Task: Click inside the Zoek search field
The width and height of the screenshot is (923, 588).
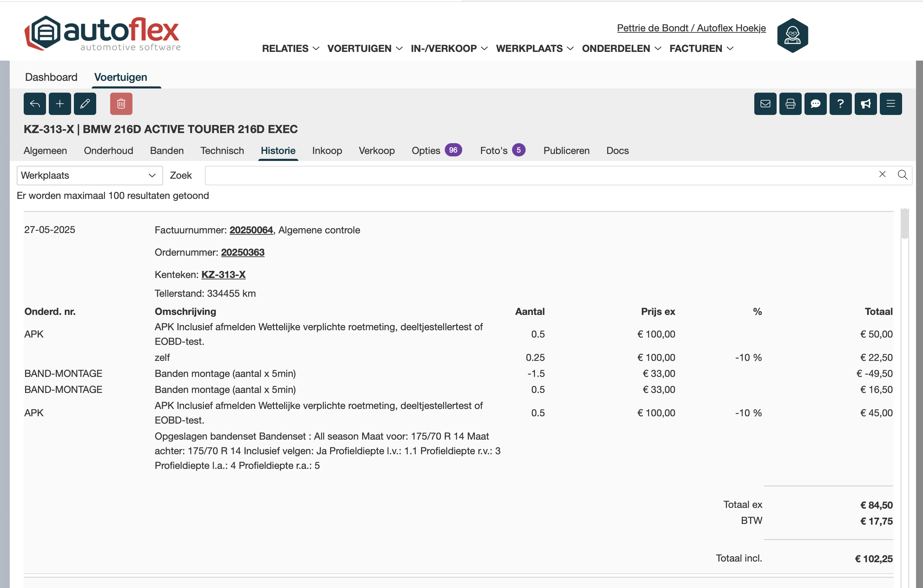Action: (537, 176)
